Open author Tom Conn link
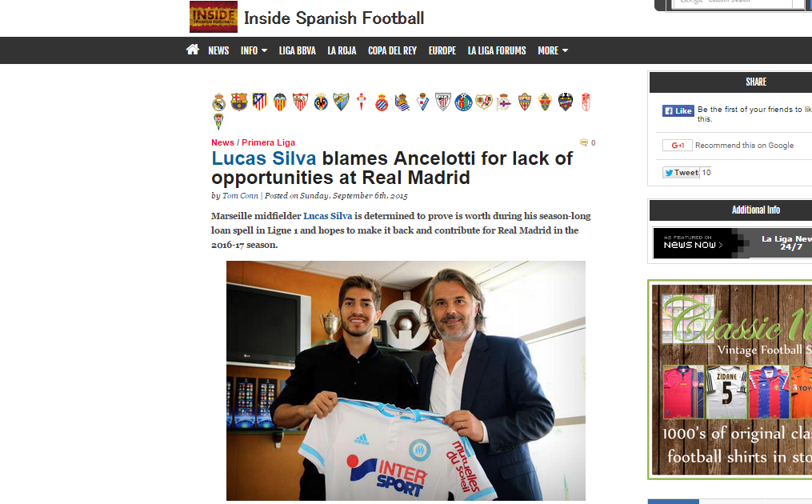812x504 pixels. click(x=240, y=196)
